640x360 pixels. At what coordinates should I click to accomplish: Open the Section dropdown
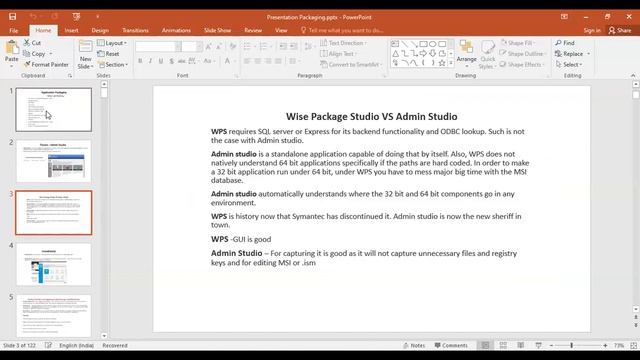113,64
